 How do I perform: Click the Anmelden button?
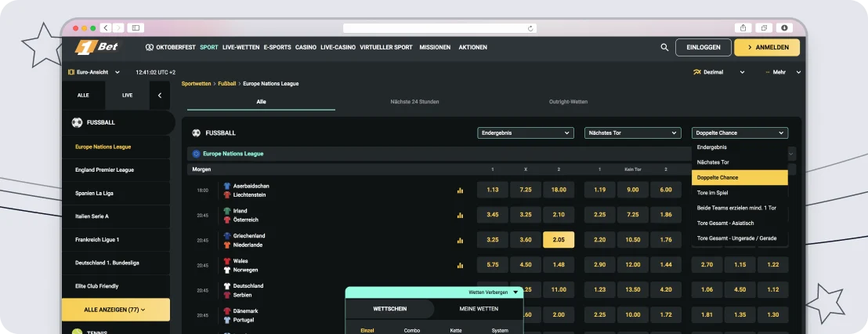click(x=767, y=48)
